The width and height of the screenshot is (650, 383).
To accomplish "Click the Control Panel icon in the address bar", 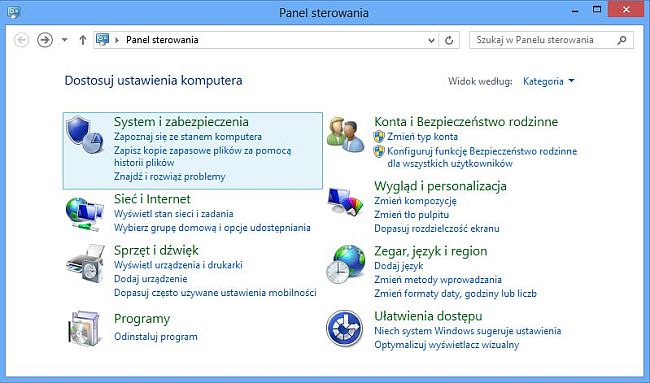I will click(x=102, y=40).
